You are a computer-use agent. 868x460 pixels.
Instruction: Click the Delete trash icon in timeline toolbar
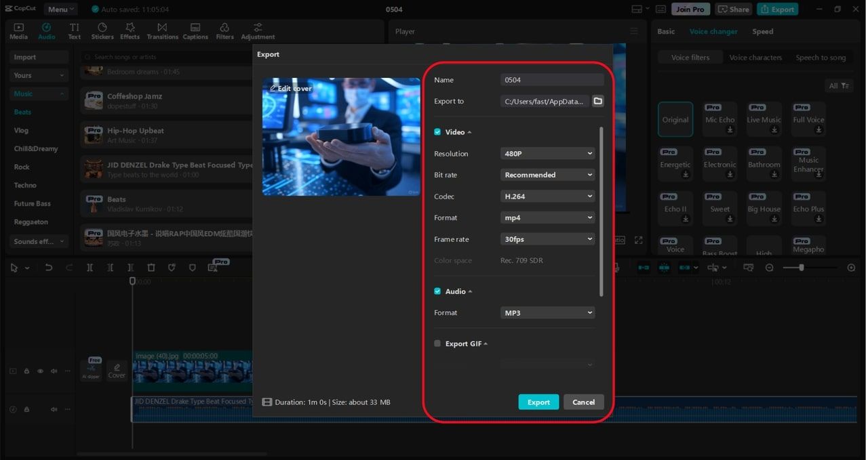click(x=151, y=268)
